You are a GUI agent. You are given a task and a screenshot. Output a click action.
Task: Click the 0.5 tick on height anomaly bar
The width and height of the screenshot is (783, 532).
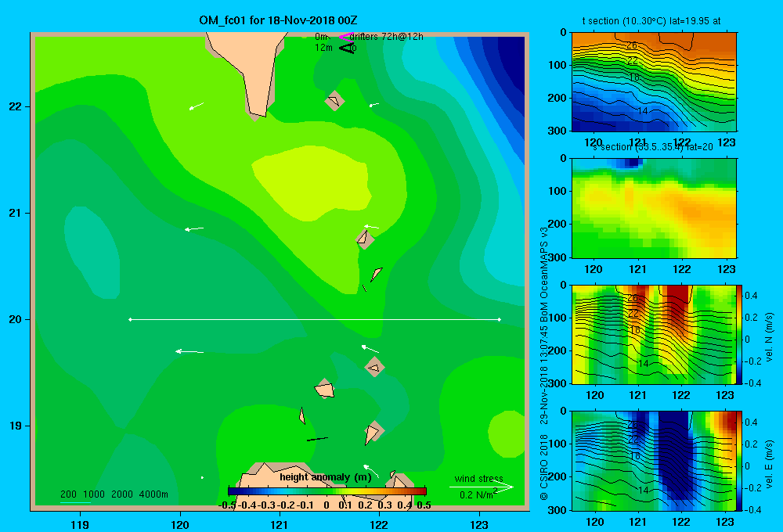click(x=424, y=505)
